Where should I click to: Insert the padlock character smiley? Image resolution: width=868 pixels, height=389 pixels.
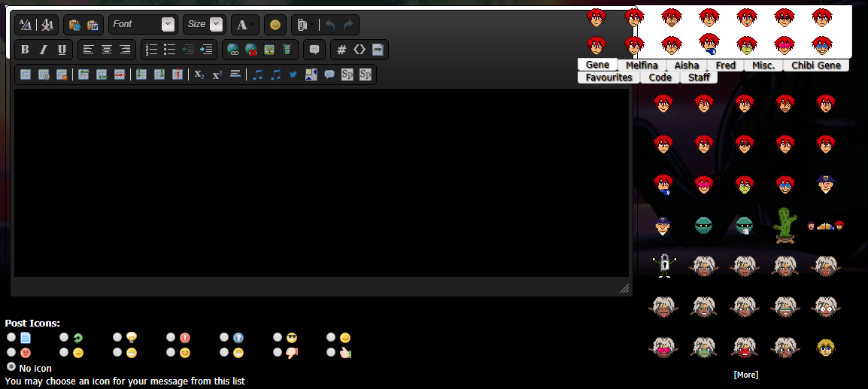[x=663, y=266]
